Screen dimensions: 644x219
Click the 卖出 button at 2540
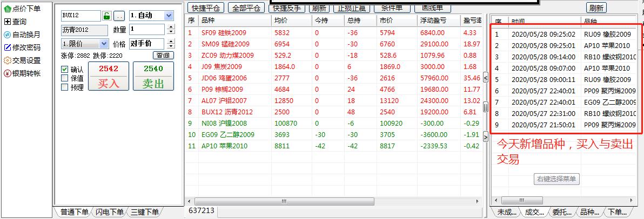point(153,76)
